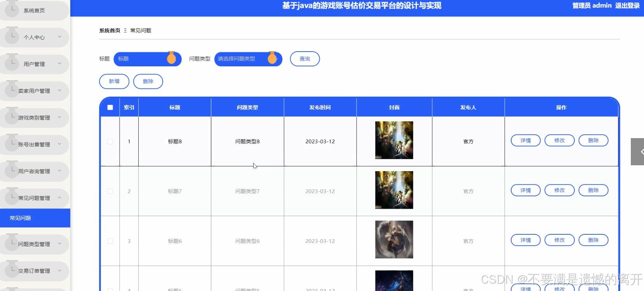Open the 交易订单管理 menu label
Viewport: 644px width, 291px height.
coord(34,271)
